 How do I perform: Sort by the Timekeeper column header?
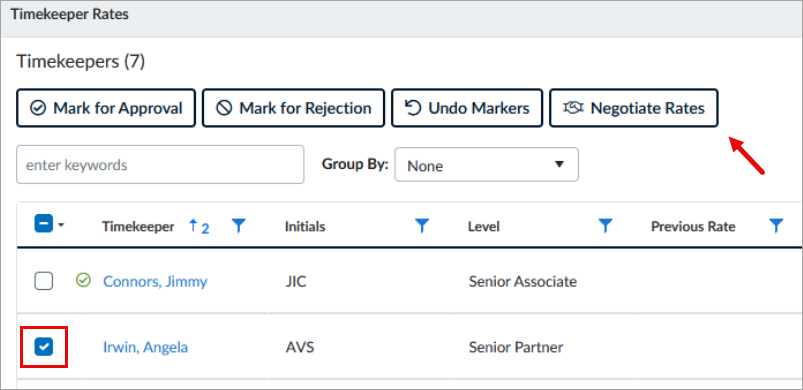138,227
